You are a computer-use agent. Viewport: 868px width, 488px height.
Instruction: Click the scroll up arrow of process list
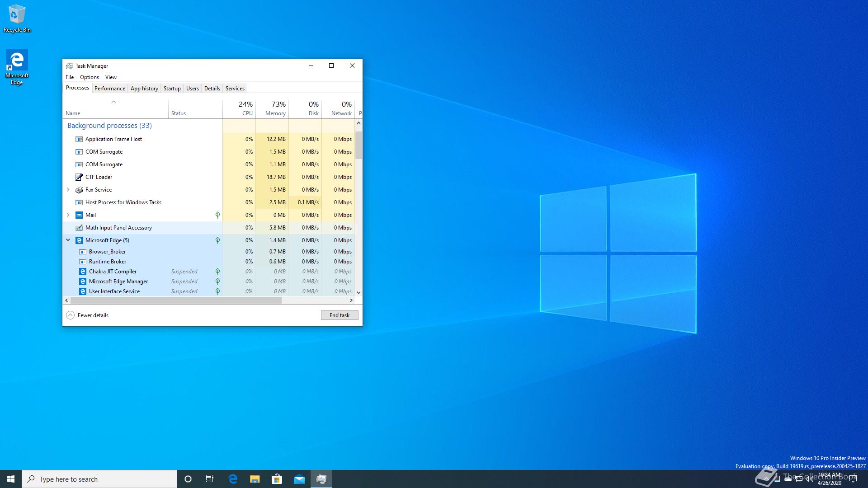pyautogui.click(x=359, y=123)
